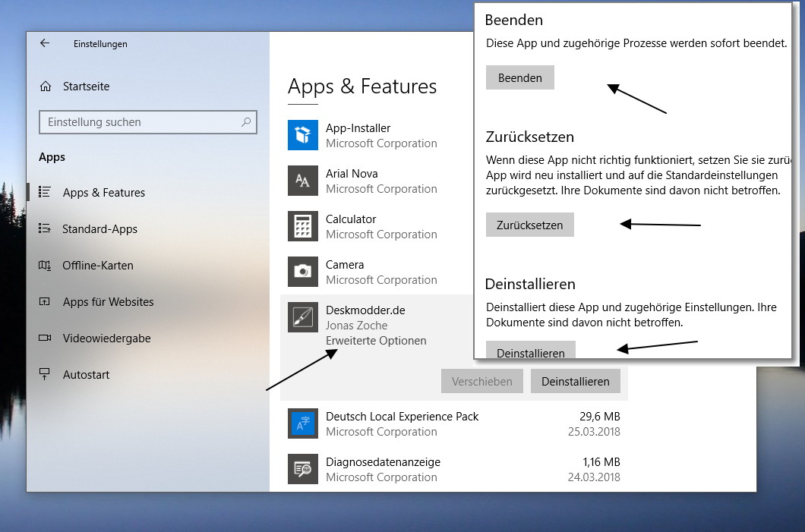Viewport: 805px width, 532px height.
Task: Select the Apps & Features sidebar icon
Action: click(45, 192)
